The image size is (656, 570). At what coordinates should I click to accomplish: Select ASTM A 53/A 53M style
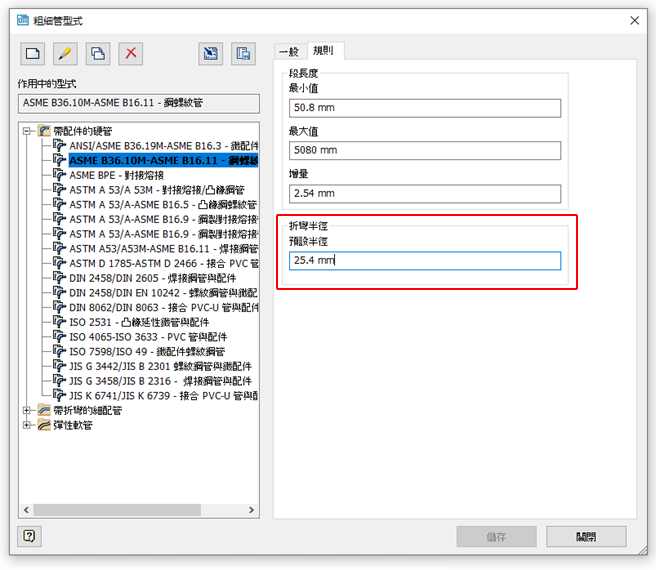point(157,190)
